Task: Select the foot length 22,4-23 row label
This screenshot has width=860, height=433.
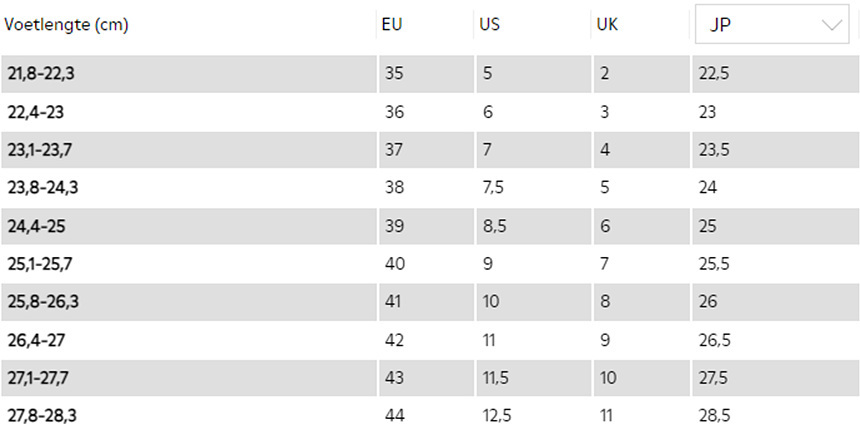Action: [x=35, y=112]
